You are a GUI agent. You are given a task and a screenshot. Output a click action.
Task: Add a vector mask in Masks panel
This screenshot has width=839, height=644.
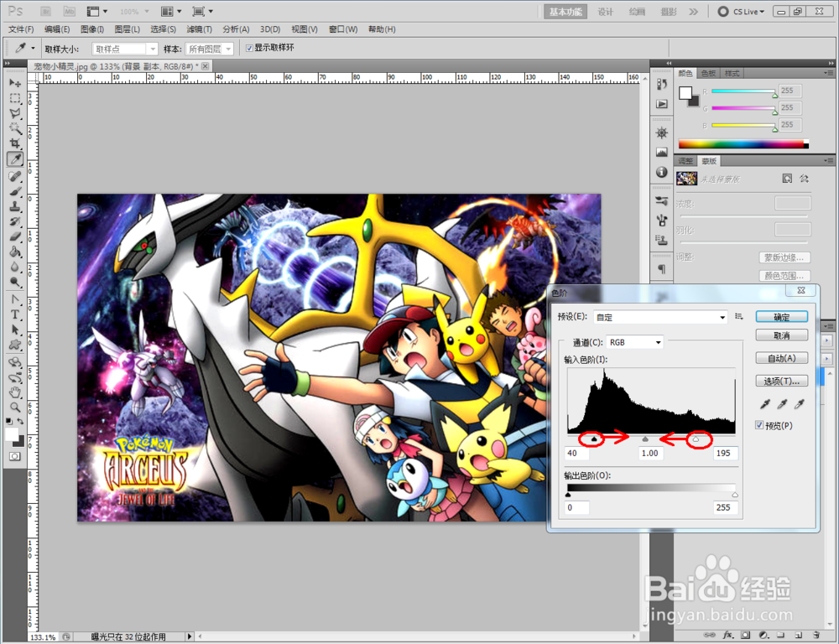(x=804, y=178)
